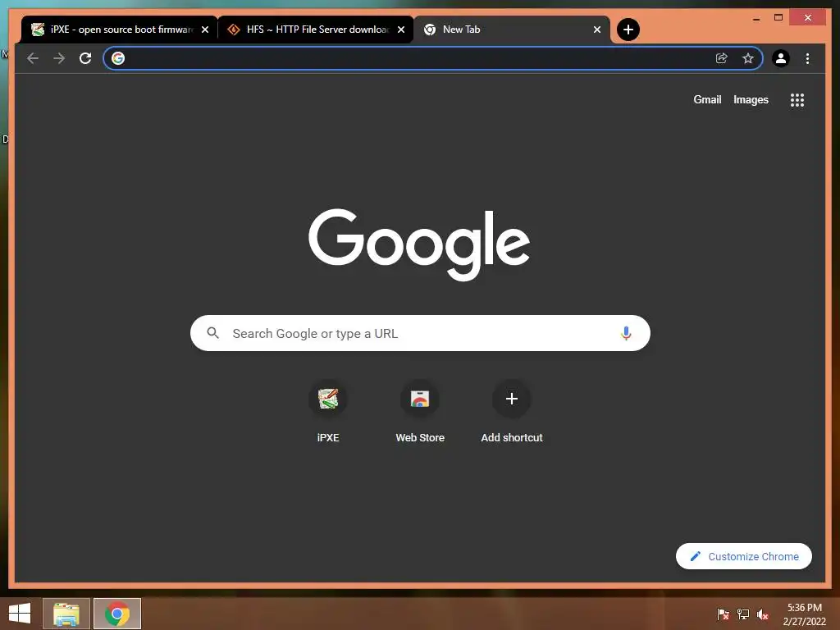840x630 pixels.
Task: Open the Web Store shortcut tile
Action: click(420, 412)
